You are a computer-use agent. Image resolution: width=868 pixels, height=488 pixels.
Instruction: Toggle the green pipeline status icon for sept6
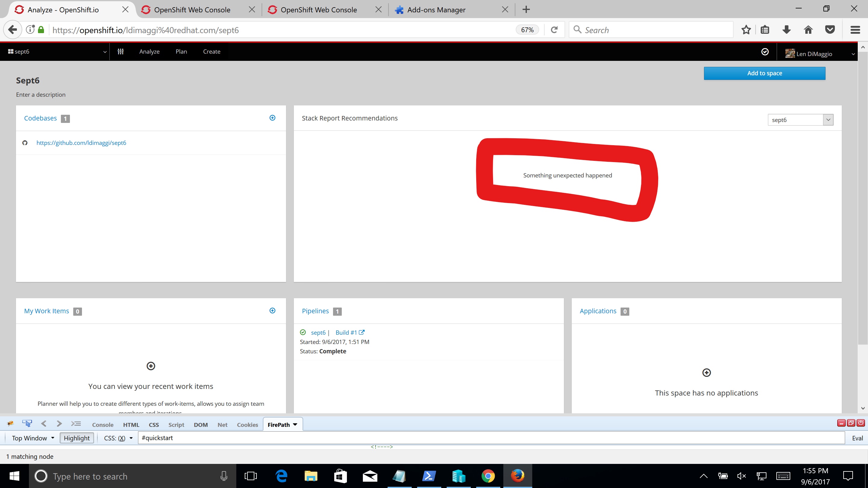click(303, 332)
